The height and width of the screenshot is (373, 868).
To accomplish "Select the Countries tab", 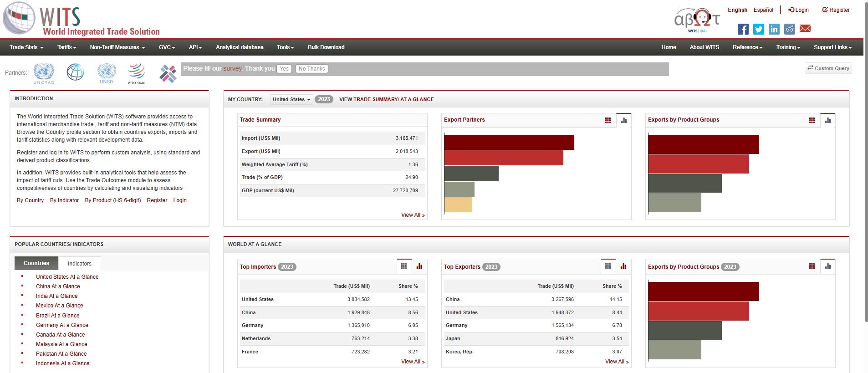I will point(36,263).
